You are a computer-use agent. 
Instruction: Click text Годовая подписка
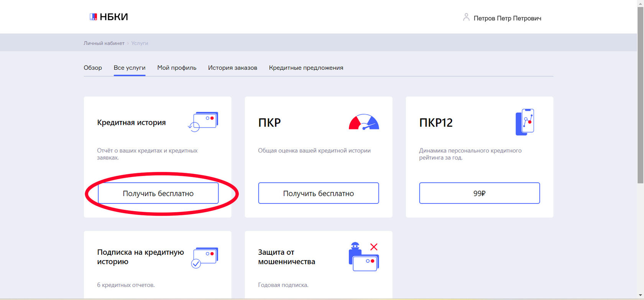(283, 285)
